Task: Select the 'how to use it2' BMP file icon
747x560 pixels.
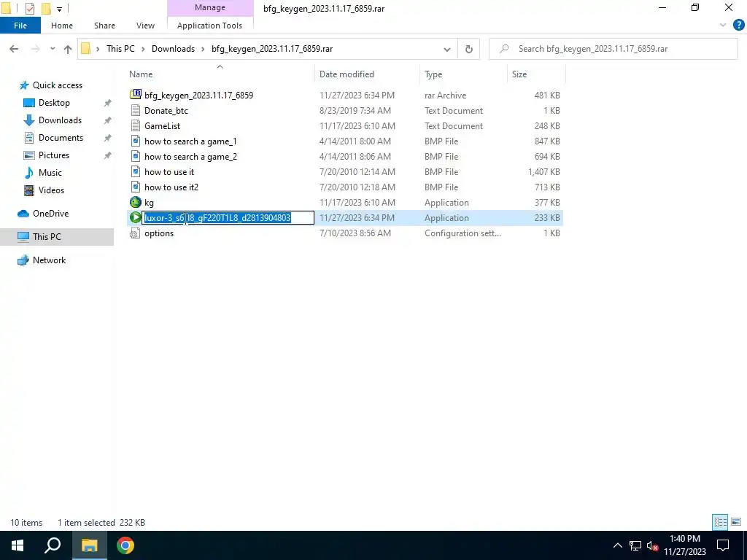Action: (136, 187)
